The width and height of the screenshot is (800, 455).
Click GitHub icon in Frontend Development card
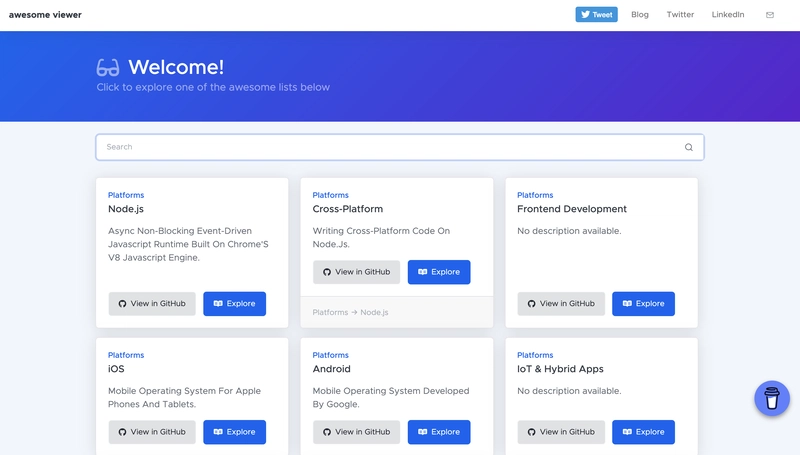tap(532, 304)
